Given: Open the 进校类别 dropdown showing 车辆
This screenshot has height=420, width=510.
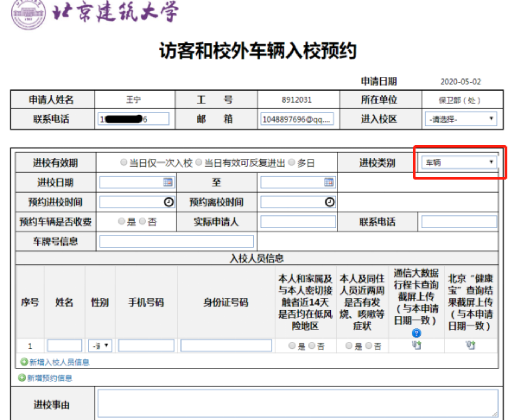Looking at the screenshot, I should (459, 162).
